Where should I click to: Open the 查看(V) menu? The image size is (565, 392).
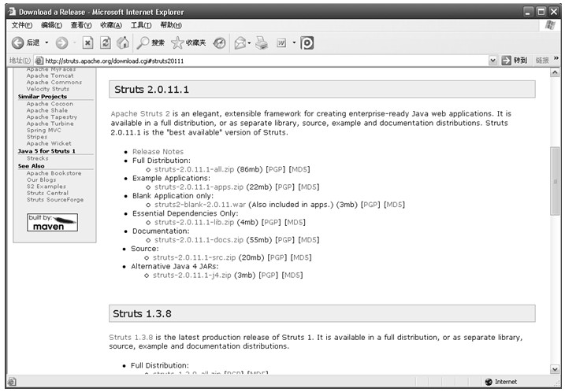[81, 25]
